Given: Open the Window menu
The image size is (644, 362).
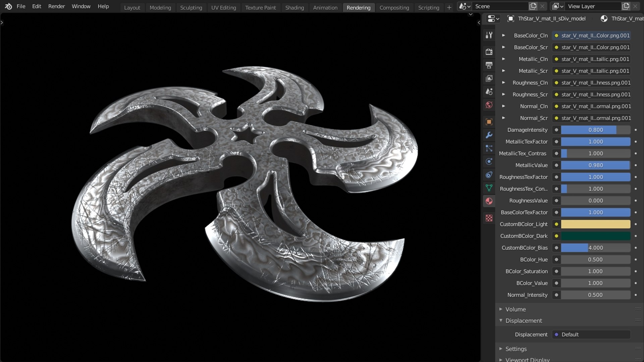Looking at the screenshot, I should tap(81, 6).
